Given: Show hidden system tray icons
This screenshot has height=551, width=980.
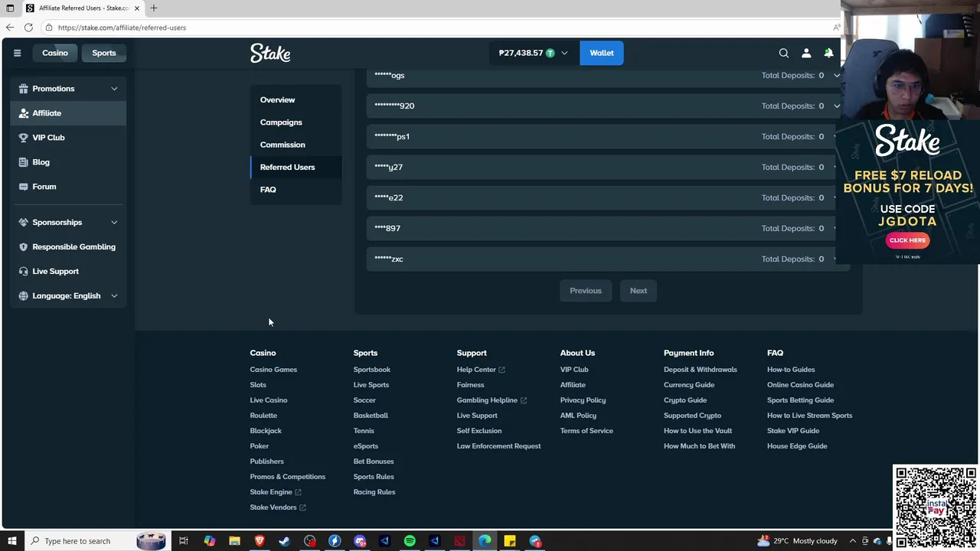Looking at the screenshot, I should (x=852, y=541).
